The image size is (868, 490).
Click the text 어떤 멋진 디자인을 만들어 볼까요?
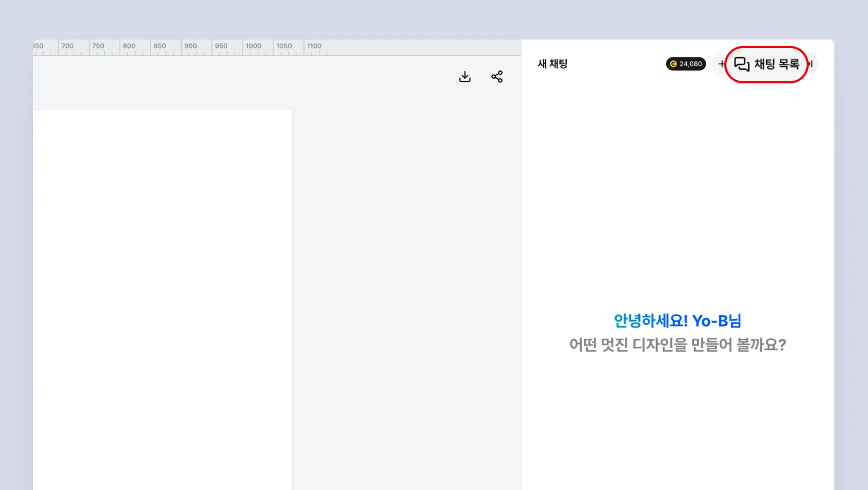[677, 345]
